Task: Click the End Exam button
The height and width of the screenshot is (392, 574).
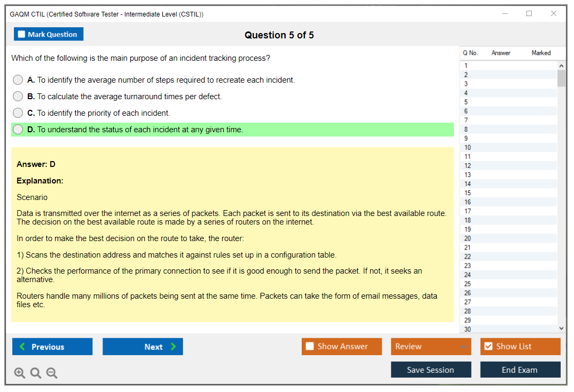Action: (x=520, y=370)
